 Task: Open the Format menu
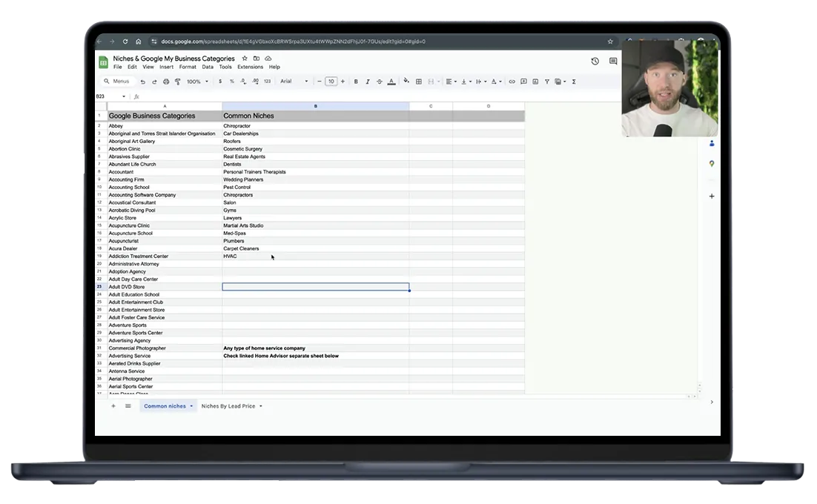click(188, 67)
